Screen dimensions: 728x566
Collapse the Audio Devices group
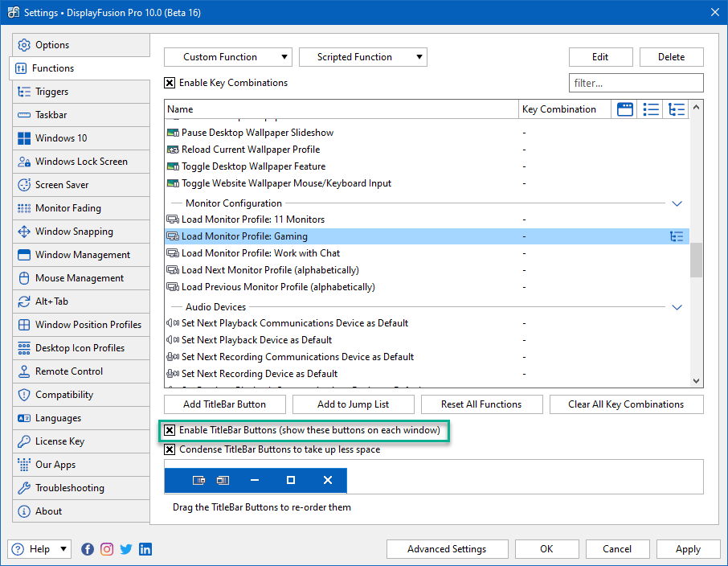coord(677,307)
